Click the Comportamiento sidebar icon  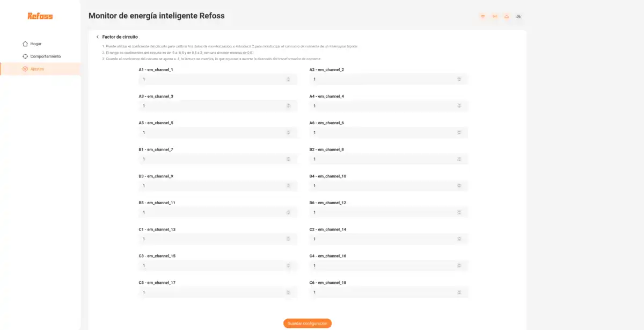(x=25, y=56)
